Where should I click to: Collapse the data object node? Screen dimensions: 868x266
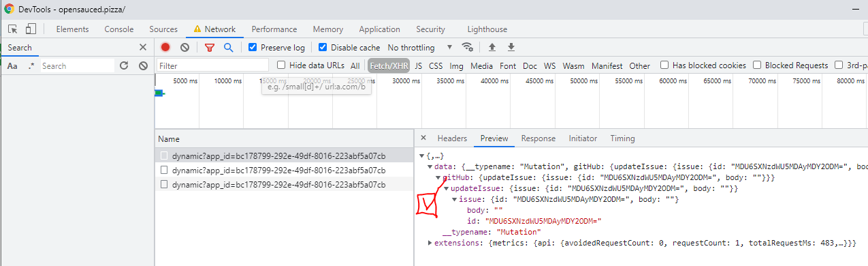click(x=430, y=166)
